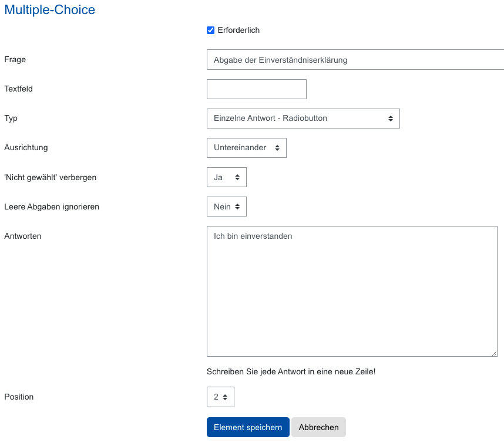This screenshot has height=443, width=504.
Task: Click the Leere Abgaben ignorieren label
Action: [52, 207]
